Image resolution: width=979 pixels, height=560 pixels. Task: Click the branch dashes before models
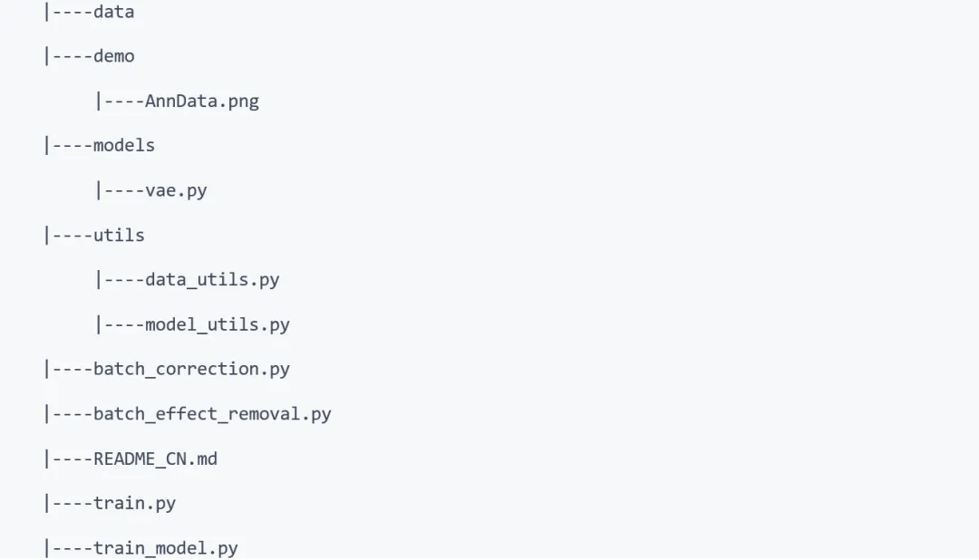(71, 145)
